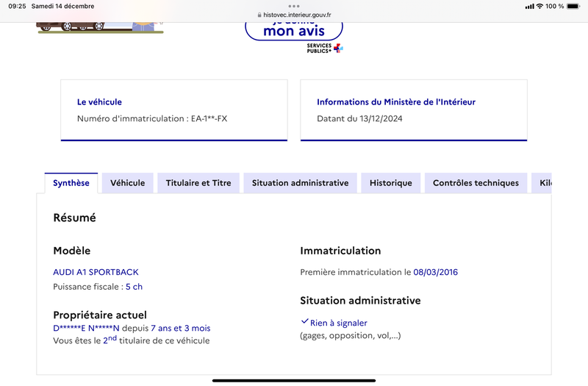Click the 'Propriétaire actuel' heading
588x386 pixels.
coord(100,315)
